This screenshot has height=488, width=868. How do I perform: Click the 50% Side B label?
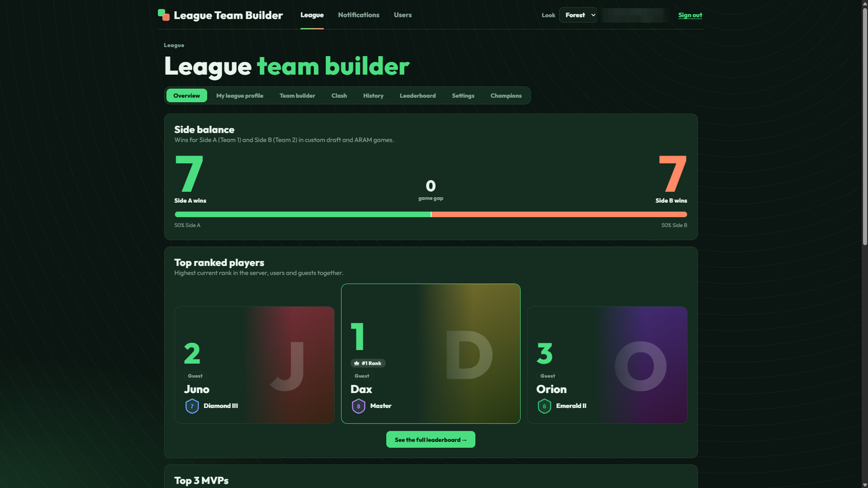pos(674,225)
